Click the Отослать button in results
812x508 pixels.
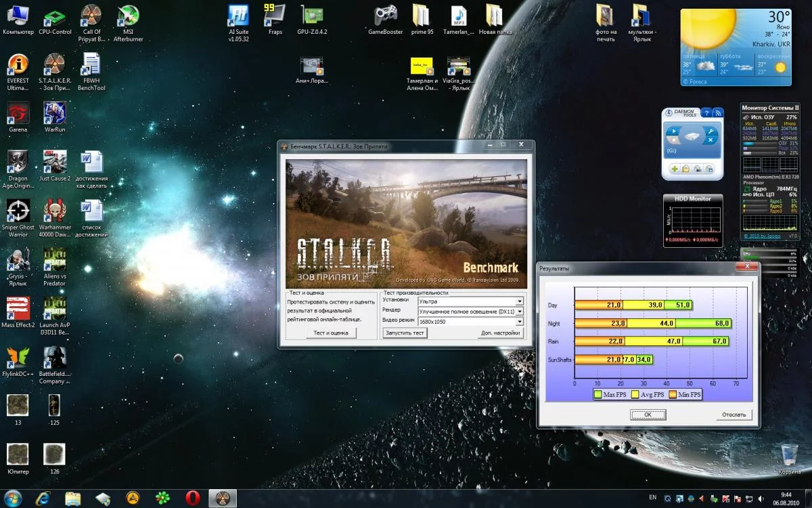coord(734,415)
